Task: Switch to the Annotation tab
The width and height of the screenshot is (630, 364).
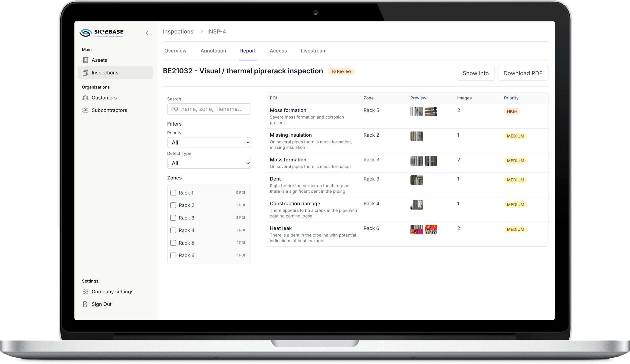Action: [213, 51]
